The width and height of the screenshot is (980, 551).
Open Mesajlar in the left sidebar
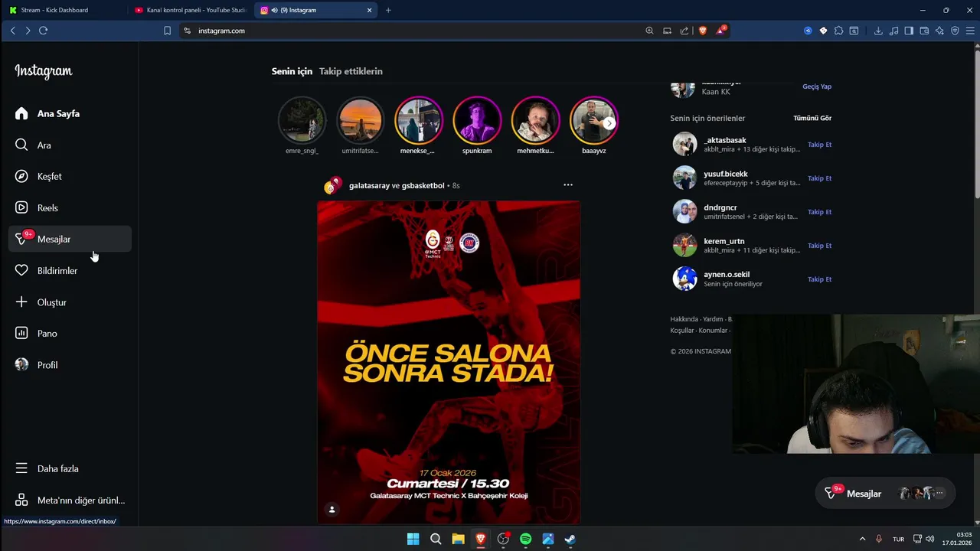[x=70, y=239]
